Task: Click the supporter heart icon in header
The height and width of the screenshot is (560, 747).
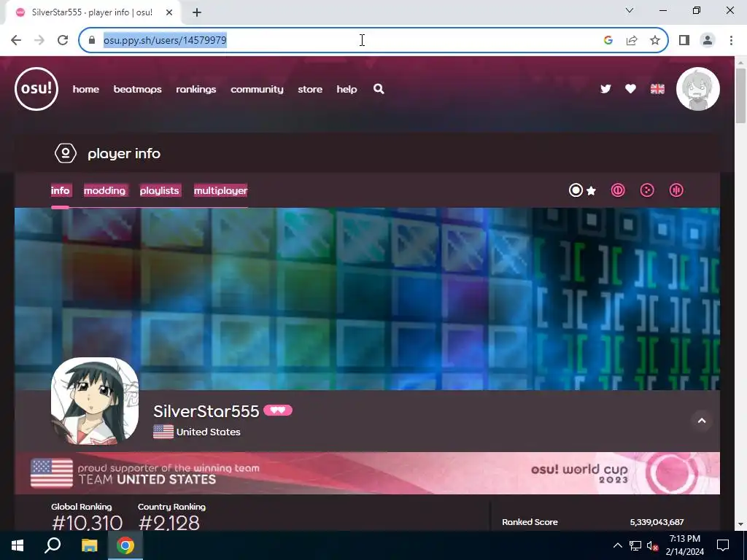Action: pyautogui.click(x=630, y=89)
